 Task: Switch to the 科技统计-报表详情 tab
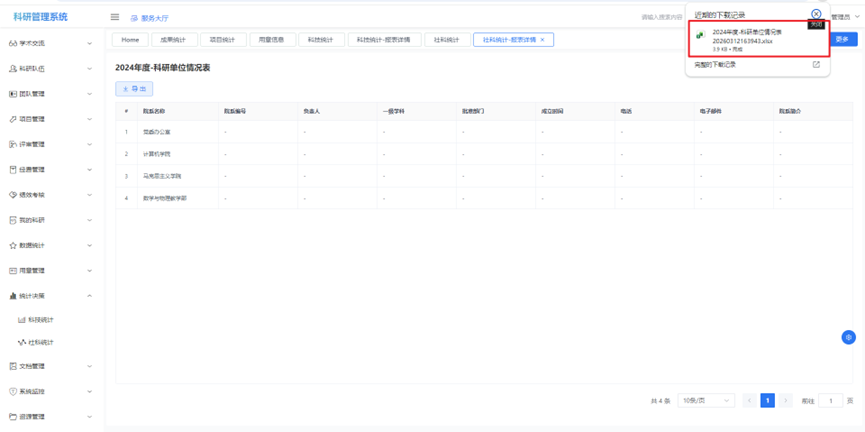click(383, 40)
